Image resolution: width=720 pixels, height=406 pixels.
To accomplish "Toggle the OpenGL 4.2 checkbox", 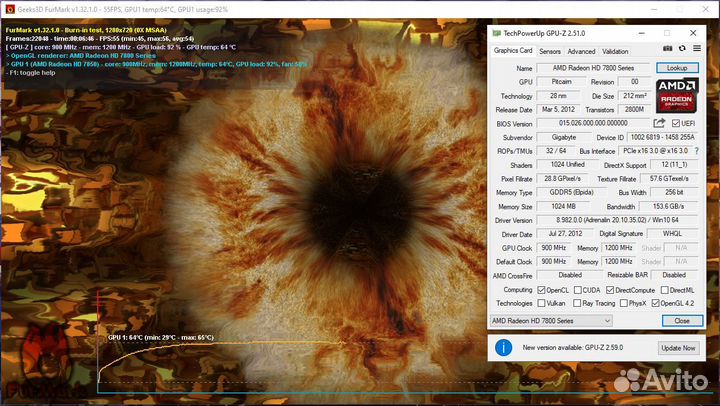I will pos(656,303).
